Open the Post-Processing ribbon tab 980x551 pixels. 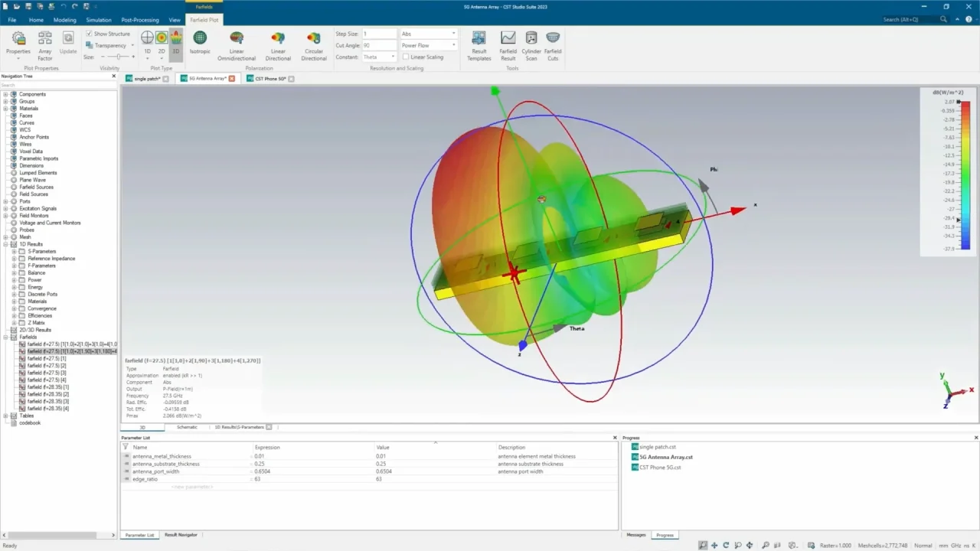pyautogui.click(x=139, y=20)
